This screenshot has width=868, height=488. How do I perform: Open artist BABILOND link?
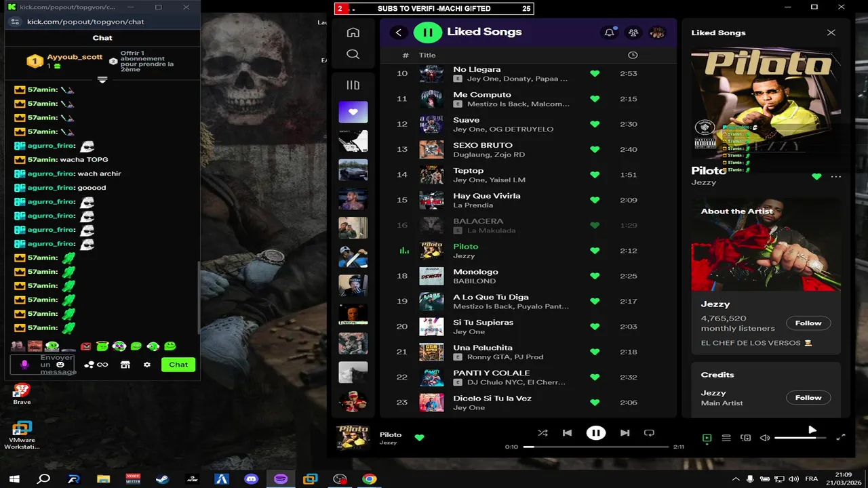[474, 281]
